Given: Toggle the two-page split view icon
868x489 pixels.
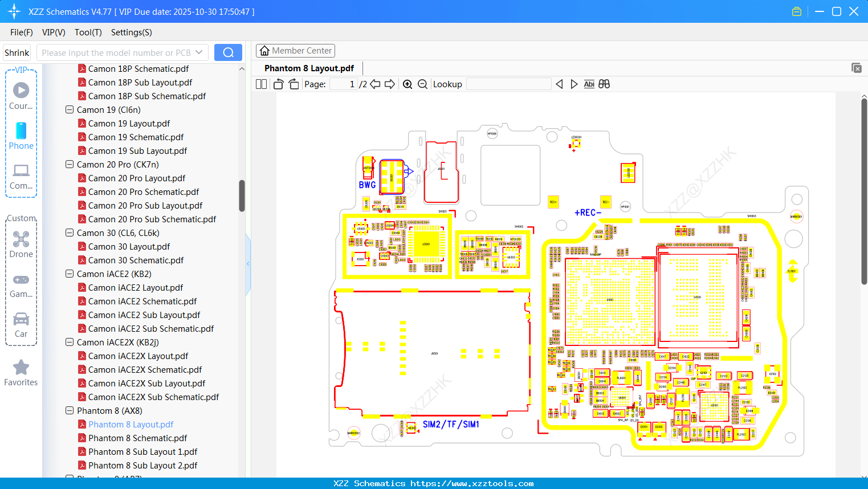Looking at the screenshot, I should pos(261,84).
